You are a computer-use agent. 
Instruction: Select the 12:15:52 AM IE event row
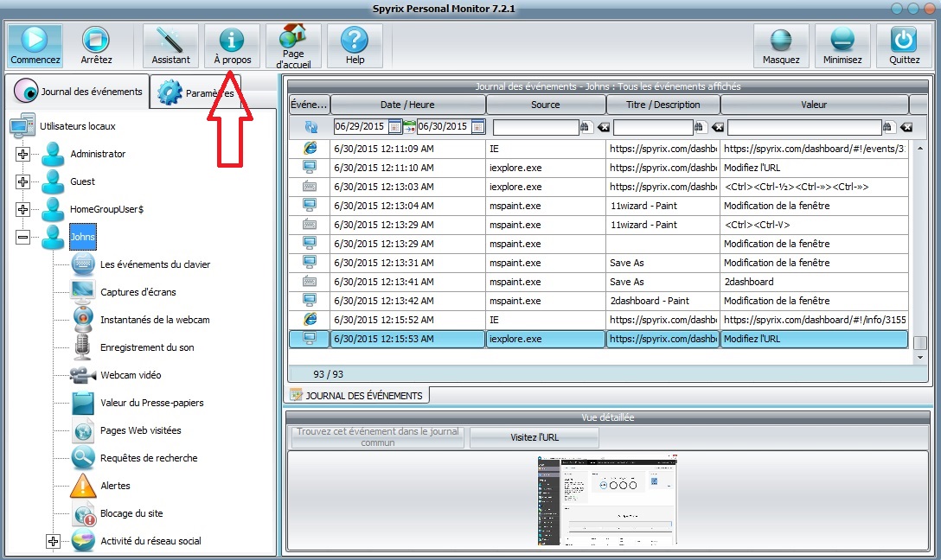pos(599,320)
